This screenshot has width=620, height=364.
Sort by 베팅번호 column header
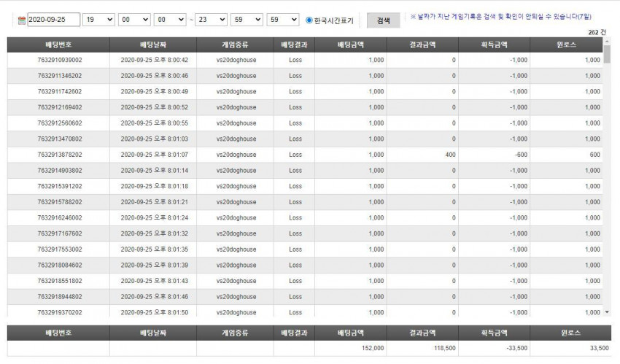[58, 45]
